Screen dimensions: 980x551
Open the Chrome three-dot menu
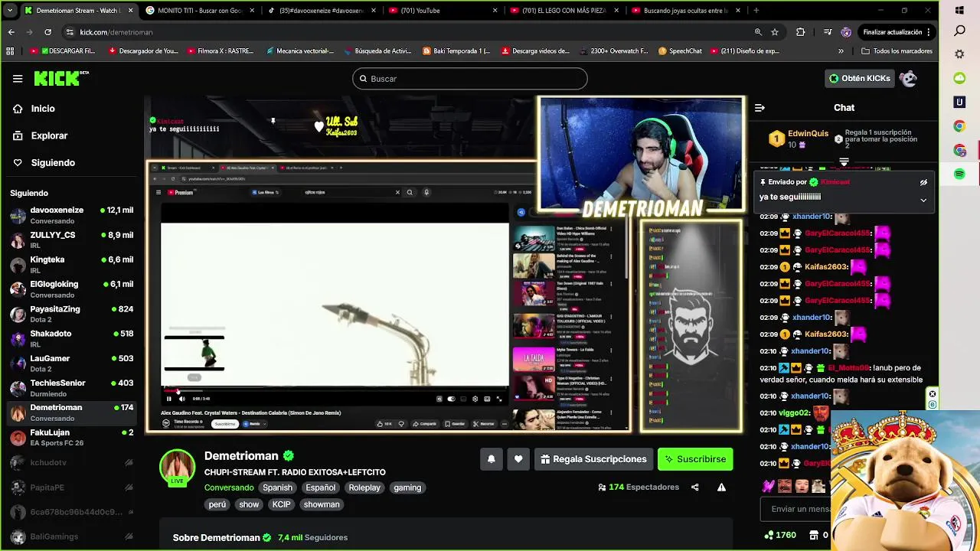click(x=929, y=32)
